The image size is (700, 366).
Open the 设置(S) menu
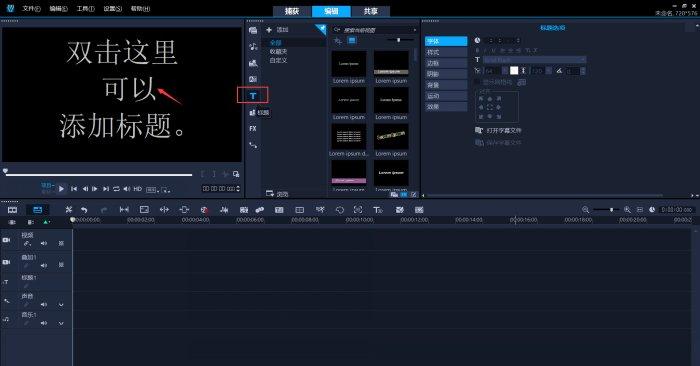click(x=112, y=8)
